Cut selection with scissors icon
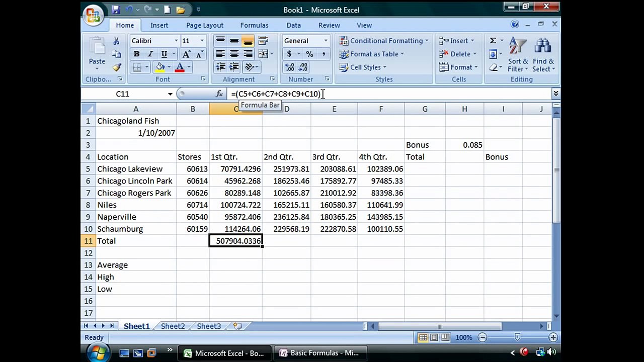This screenshot has height=362, width=644. [x=116, y=41]
